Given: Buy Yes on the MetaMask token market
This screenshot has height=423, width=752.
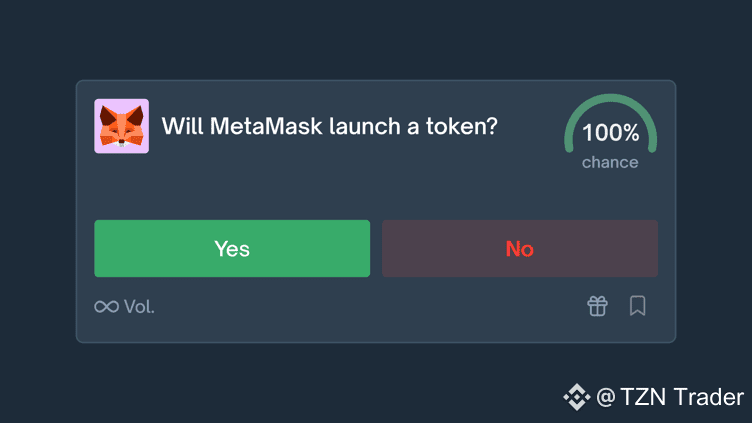Looking at the screenshot, I should (x=232, y=249).
